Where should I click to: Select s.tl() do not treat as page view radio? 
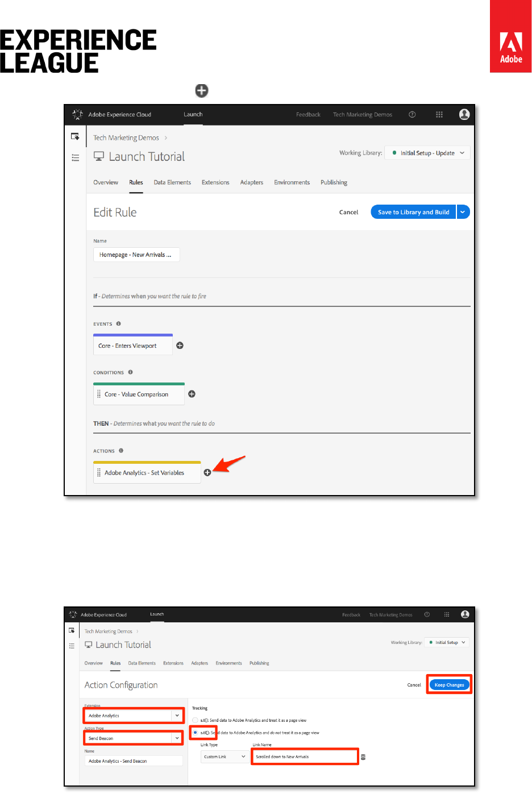coord(195,733)
